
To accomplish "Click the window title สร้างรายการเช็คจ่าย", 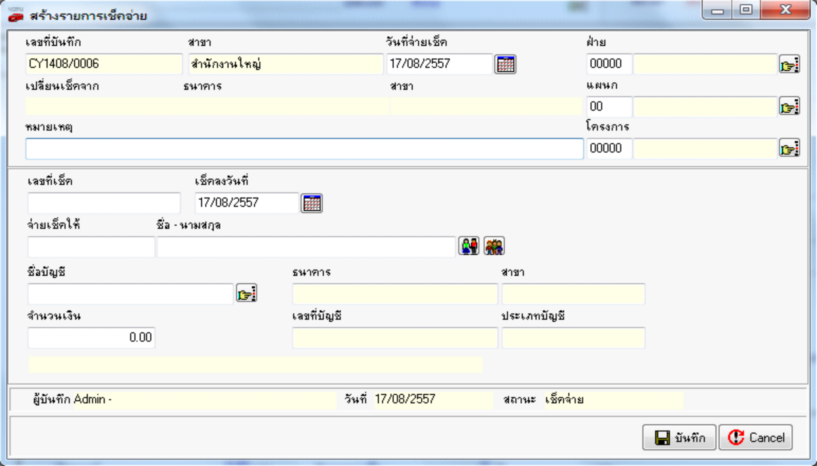I will tap(88, 16).
